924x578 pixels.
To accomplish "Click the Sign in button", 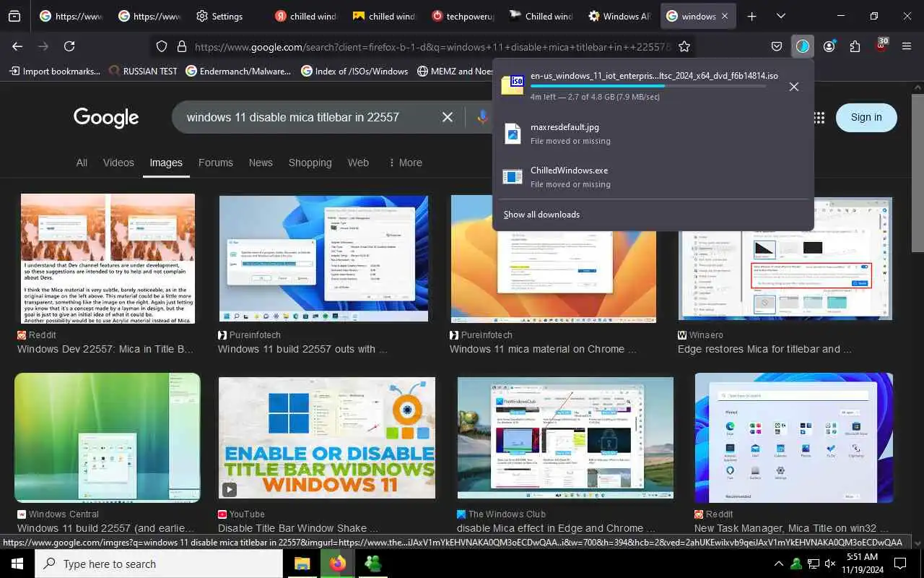I will [x=866, y=117].
